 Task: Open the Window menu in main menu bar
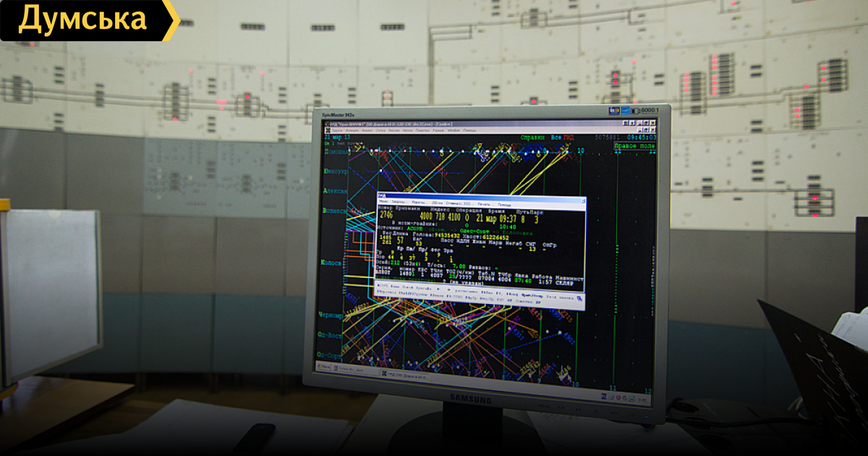pyautogui.click(x=454, y=130)
